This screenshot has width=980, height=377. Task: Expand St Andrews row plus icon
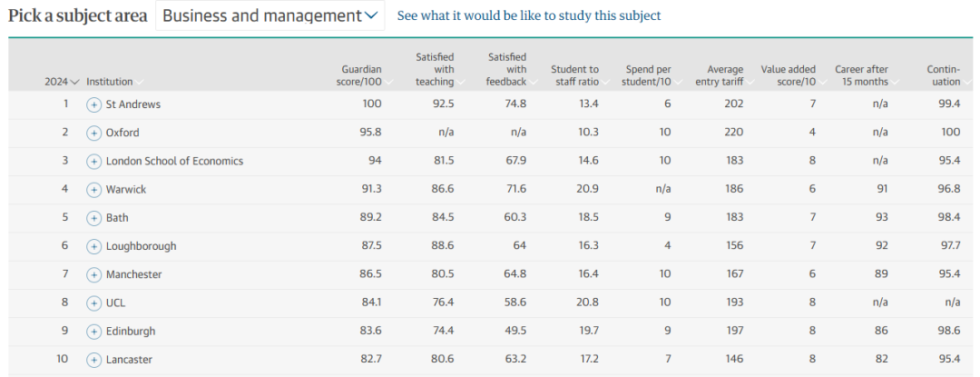93,104
